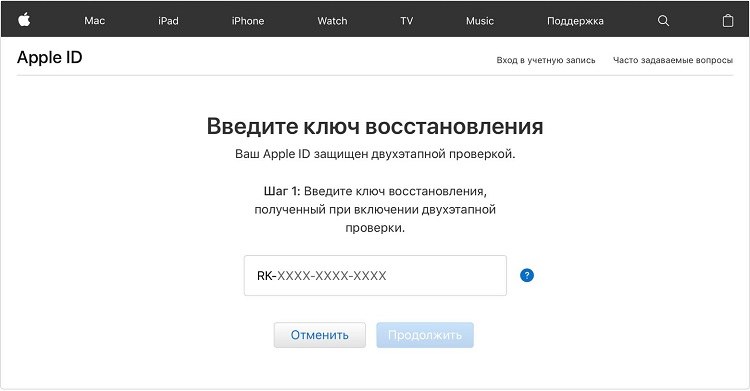The image size is (750, 391).
Task: Click the blue question mark help icon
Action: (527, 275)
